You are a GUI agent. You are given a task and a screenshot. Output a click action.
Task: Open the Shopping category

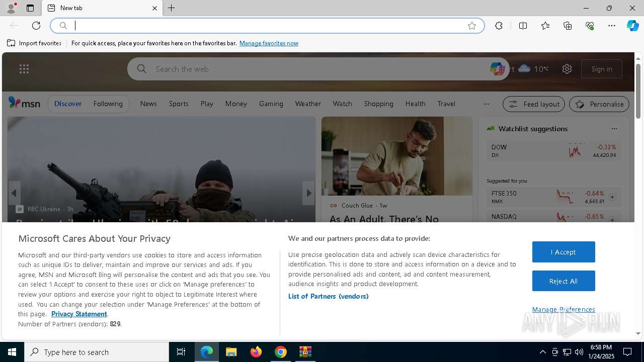click(378, 104)
